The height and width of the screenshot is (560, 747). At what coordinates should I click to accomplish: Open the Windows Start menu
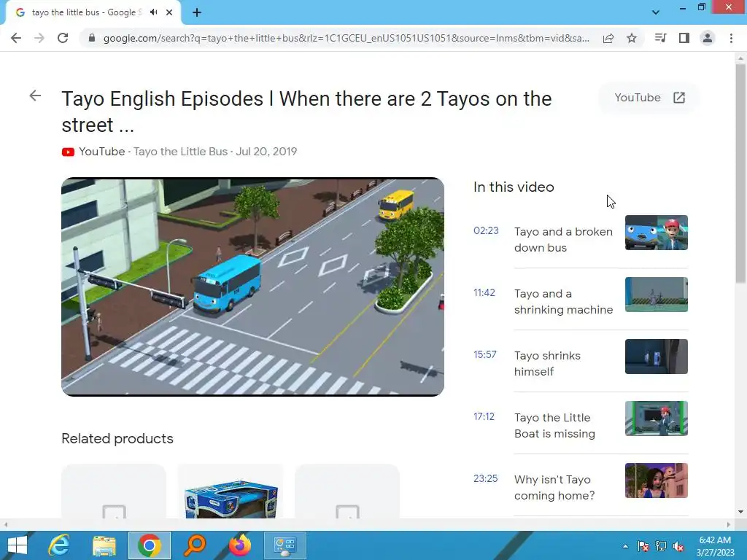18,545
